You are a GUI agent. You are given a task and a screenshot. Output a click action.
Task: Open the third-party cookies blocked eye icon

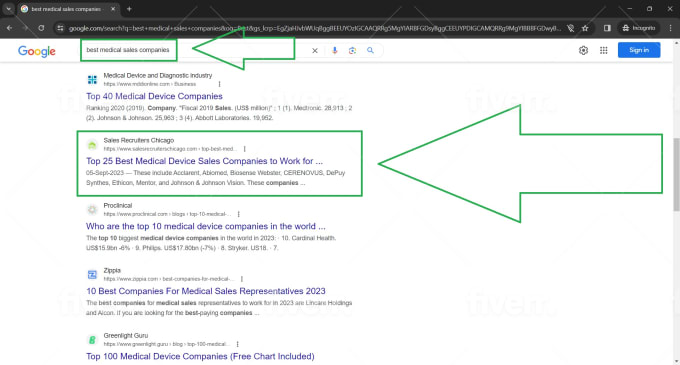click(571, 28)
